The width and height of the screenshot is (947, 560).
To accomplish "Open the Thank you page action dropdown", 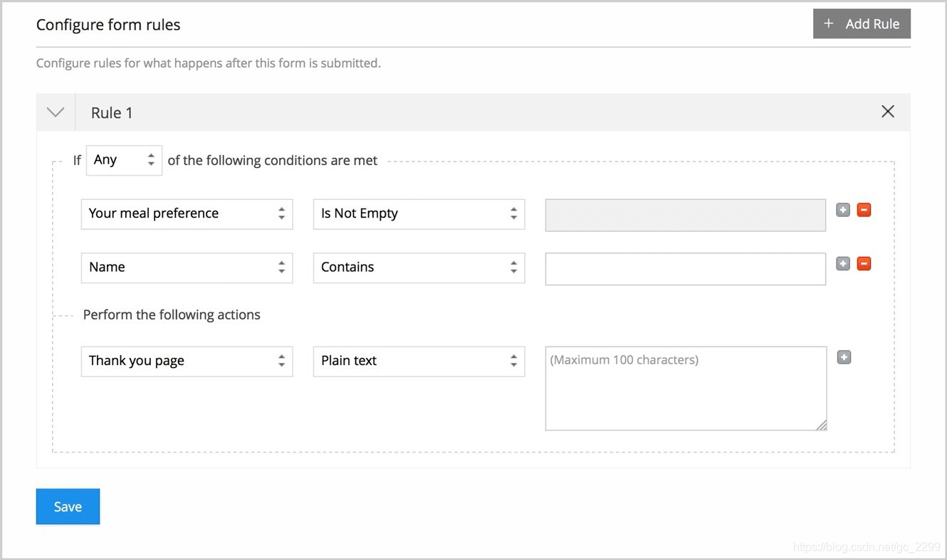I will 187,361.
